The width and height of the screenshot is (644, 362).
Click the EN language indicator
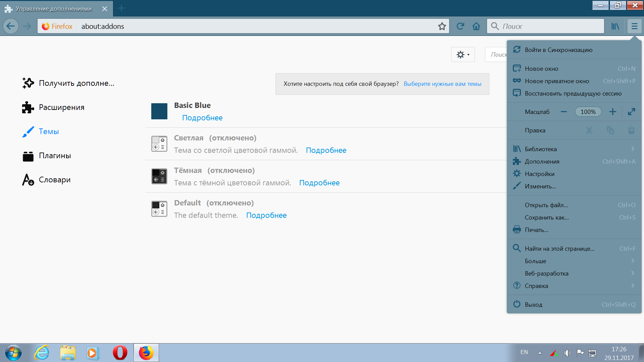[524, 352]
